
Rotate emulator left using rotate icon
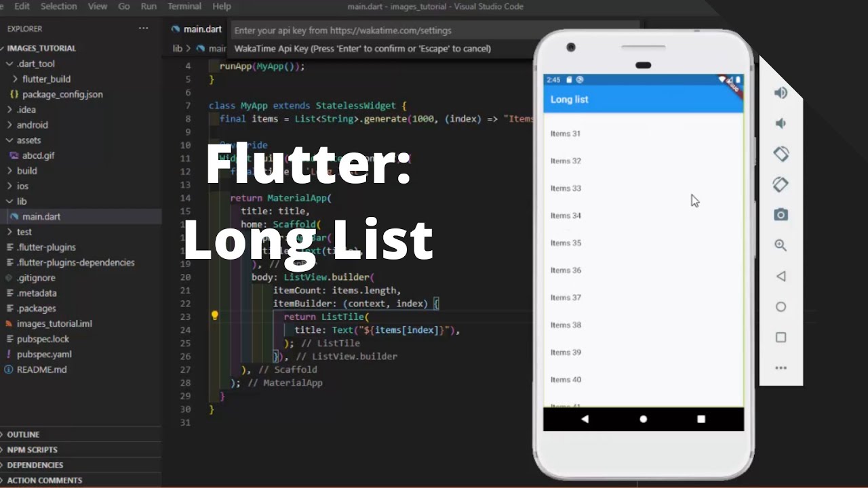[781, 154]
